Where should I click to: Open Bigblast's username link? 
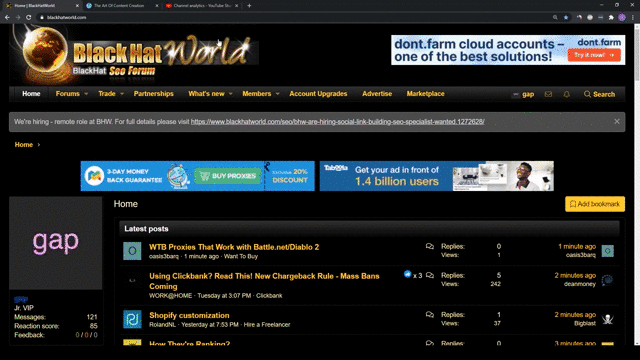pyautogui.click(x=584, y=323)
